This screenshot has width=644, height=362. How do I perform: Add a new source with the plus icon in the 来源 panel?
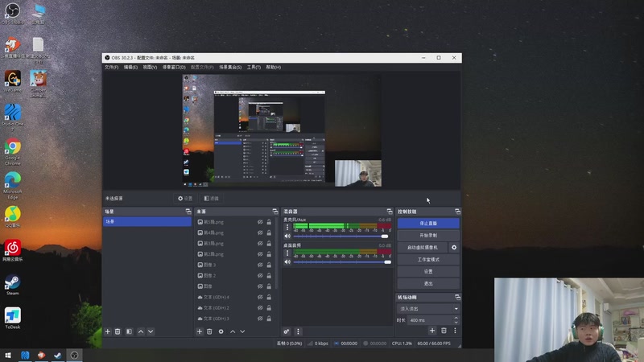pos(200,331)
